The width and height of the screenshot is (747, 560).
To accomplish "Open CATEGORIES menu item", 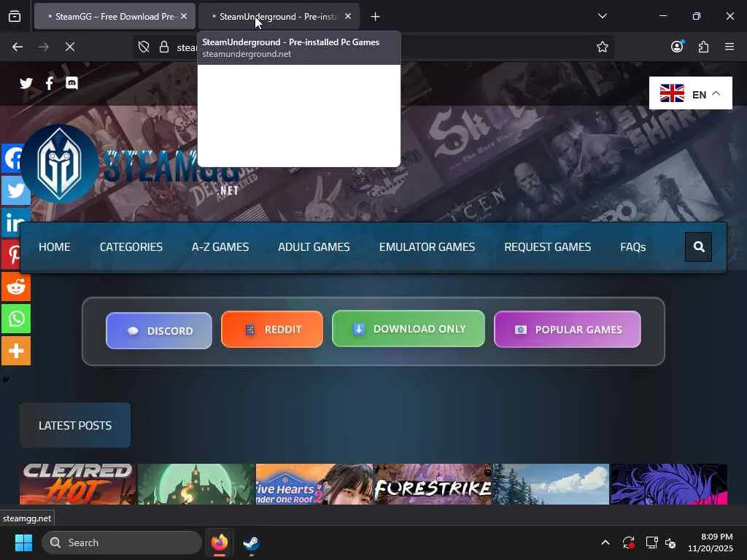I will pyautogui.click(x=131, y=247).
